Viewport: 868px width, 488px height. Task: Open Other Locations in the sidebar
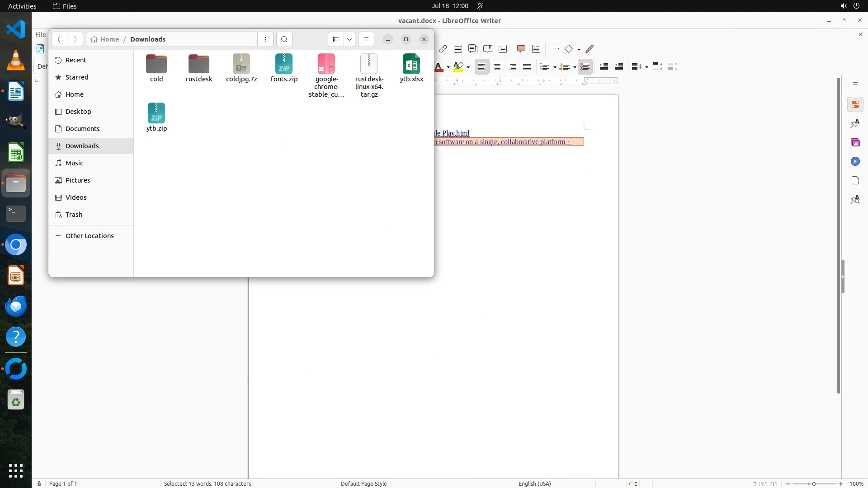coord(89,236)
